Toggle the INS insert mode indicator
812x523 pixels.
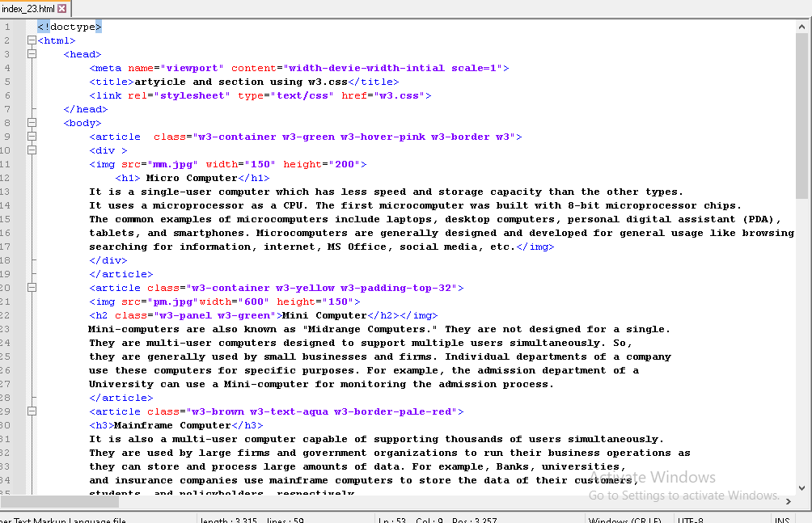tap(781, 520)
